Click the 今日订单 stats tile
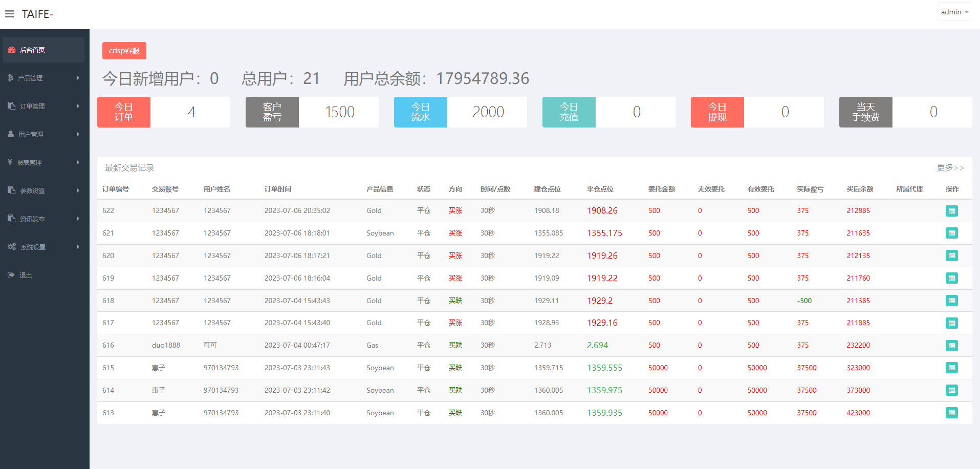 123,112
